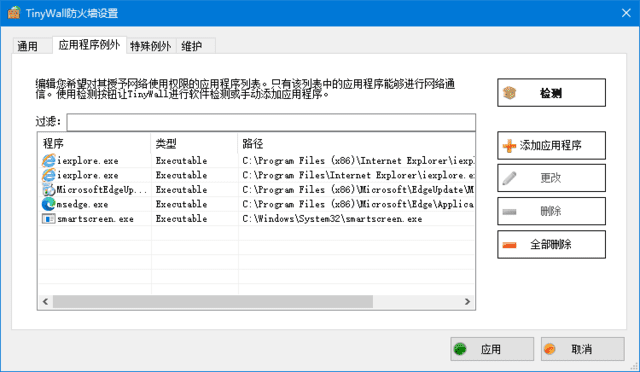Focus the 过滤 filter text field

click(271, 122)
